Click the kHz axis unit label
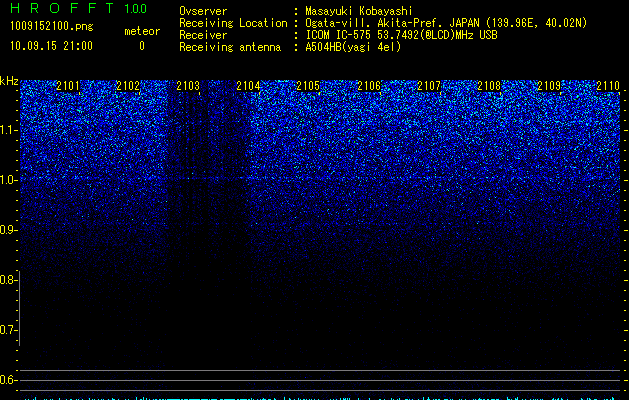The image size is (629, 400). click(9, 81)
